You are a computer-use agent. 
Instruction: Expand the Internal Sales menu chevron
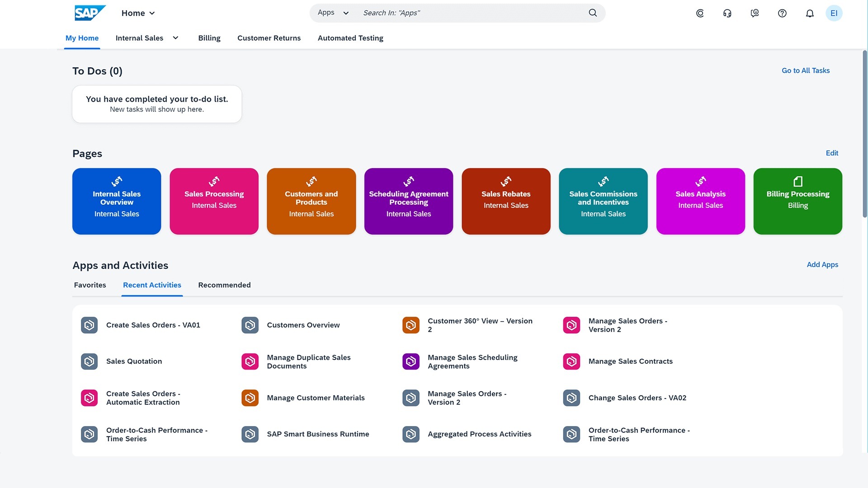tap(175, 38)
